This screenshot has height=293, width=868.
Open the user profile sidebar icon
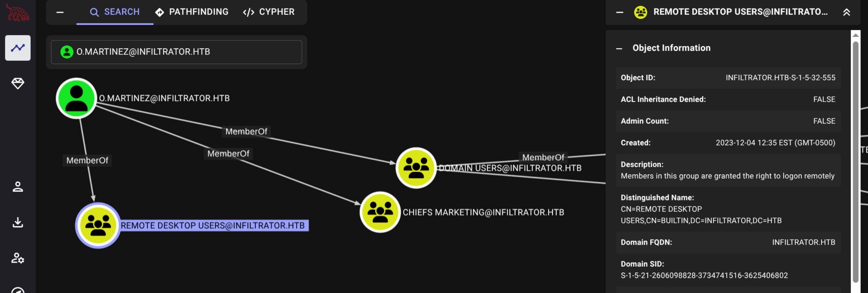point(18,187)
